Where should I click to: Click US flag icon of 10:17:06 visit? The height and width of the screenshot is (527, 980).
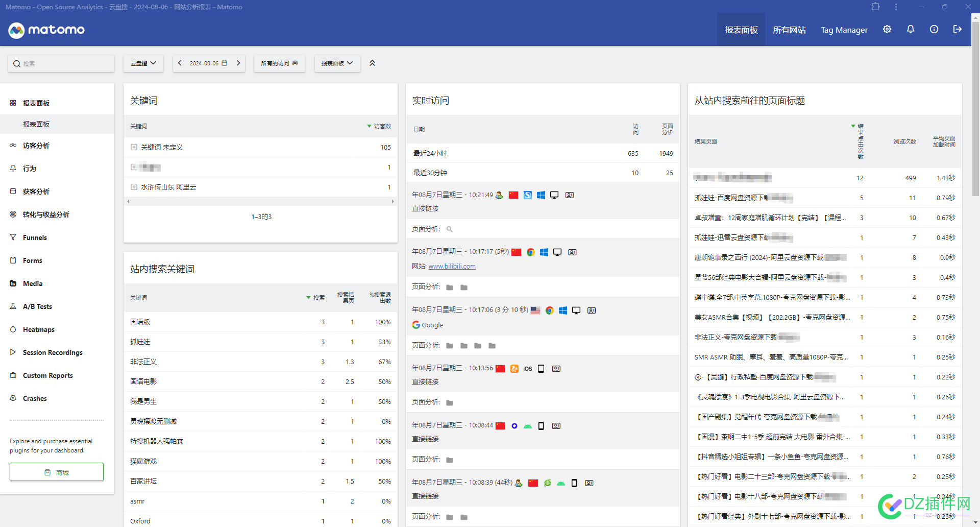pos(535,310)
